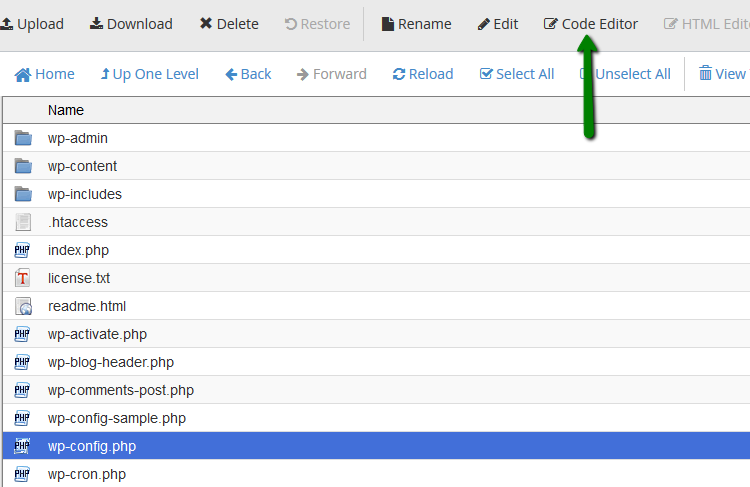The image size is (750, 487).
Task: Navigate Up One Level
Action: click(149, 74)
